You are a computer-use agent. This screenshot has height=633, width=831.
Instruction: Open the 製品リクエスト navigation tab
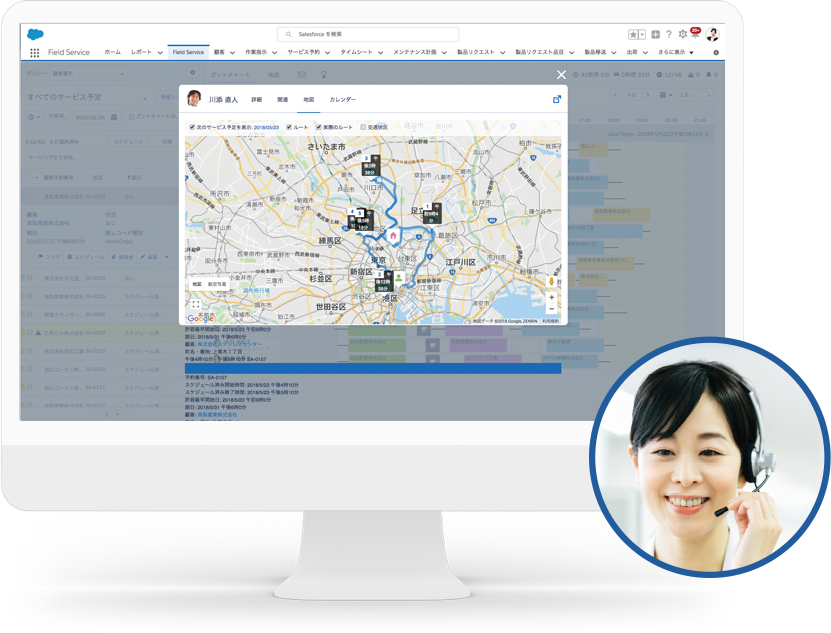(475, 52)
